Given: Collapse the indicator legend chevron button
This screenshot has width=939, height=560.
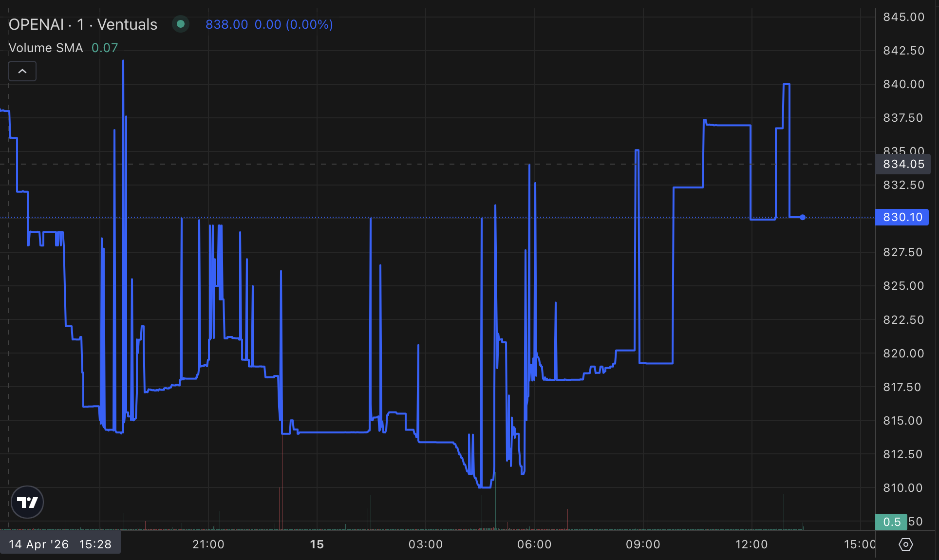Looking at the screenshot, I should 22,71.
